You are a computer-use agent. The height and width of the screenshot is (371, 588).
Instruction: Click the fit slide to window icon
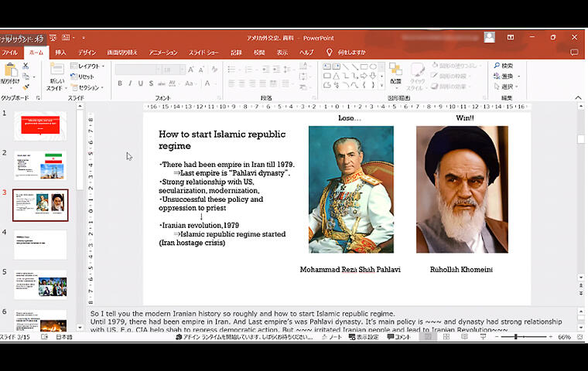click(580, 337)
